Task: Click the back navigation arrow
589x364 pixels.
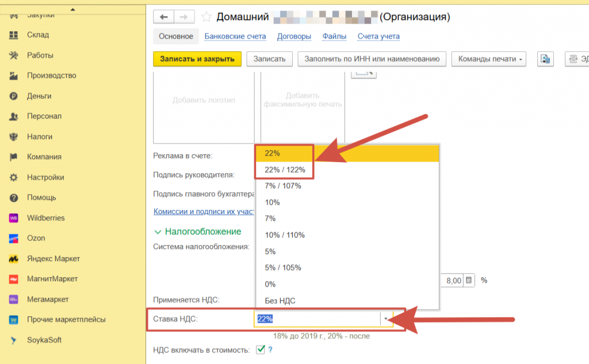Action: tap(164, 17)
